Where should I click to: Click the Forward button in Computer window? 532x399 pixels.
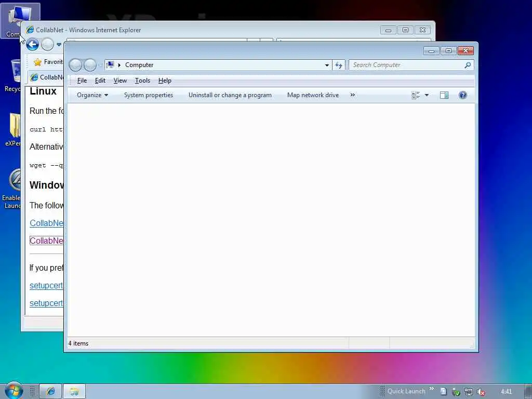90,65
